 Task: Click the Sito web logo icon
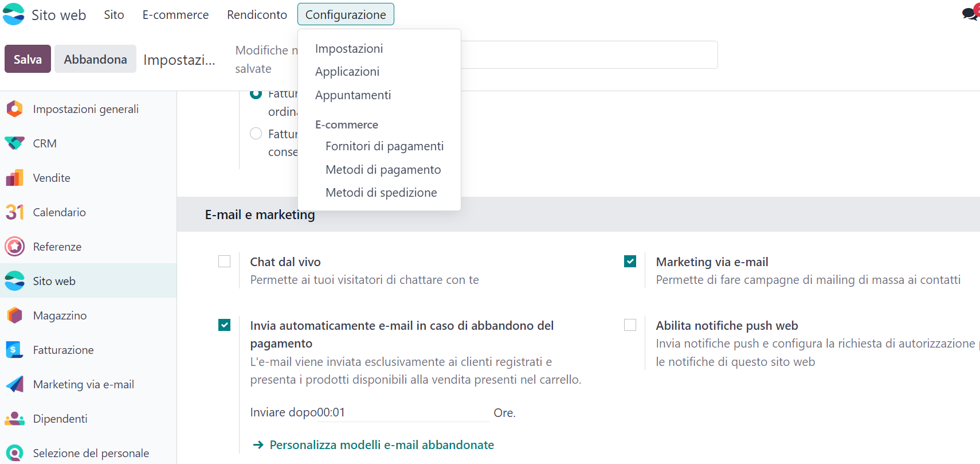coord(14,14)
